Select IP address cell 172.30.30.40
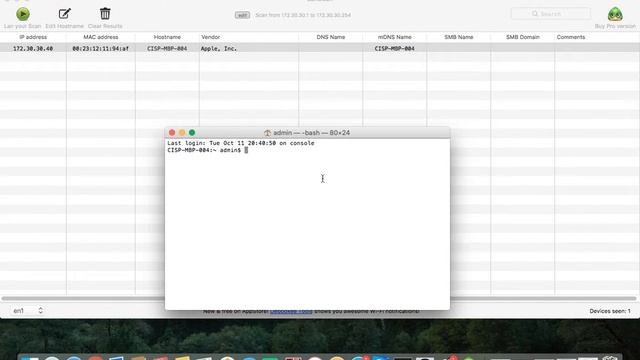Screen dimensions: 640x360 (x=33, y=49)
